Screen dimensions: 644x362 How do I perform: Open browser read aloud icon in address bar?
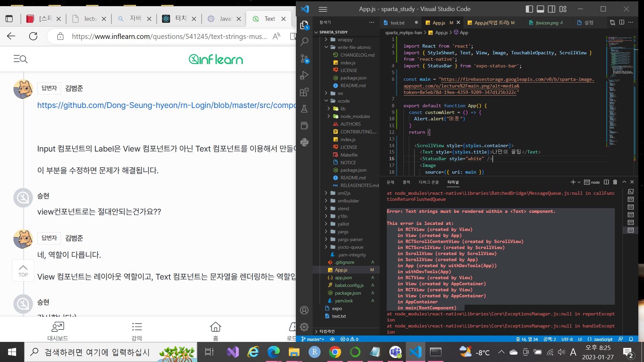click(276, 36)
